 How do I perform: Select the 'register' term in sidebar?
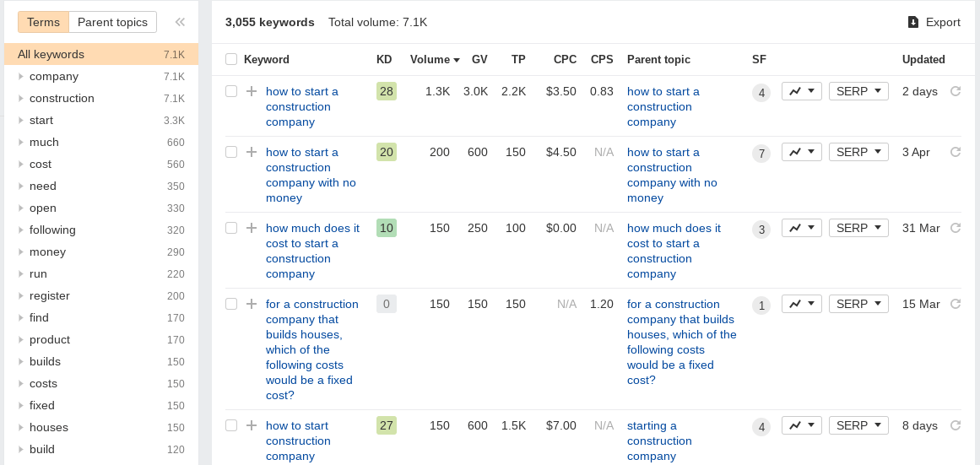tap(49, 295)
